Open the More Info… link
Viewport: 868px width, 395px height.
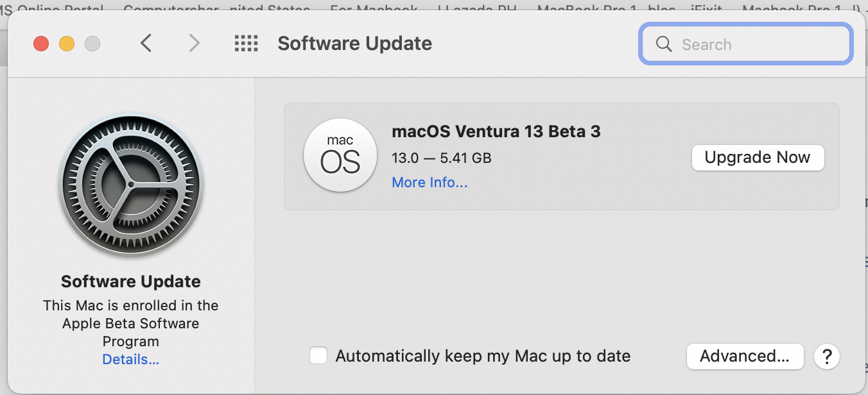430,183
